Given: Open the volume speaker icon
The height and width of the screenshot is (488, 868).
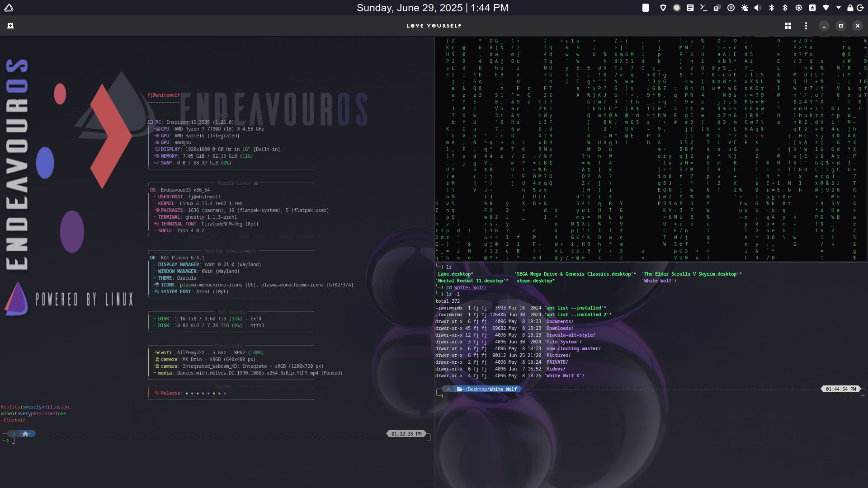Looking at the screenshot, I should (x=758, y=8).
